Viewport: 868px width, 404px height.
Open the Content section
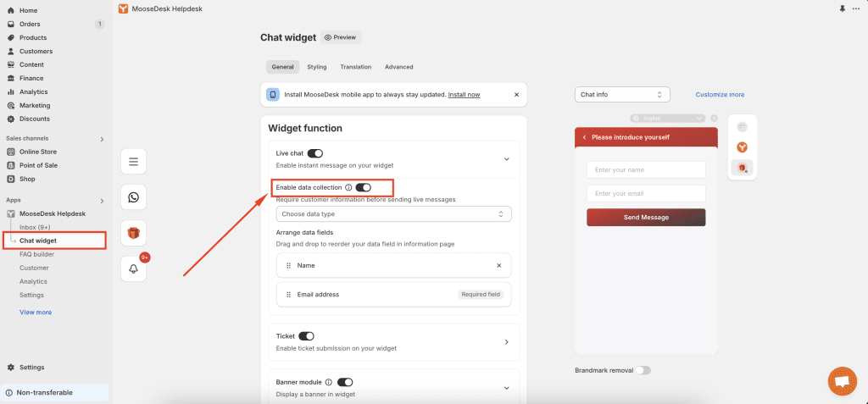tap(31, 64)
